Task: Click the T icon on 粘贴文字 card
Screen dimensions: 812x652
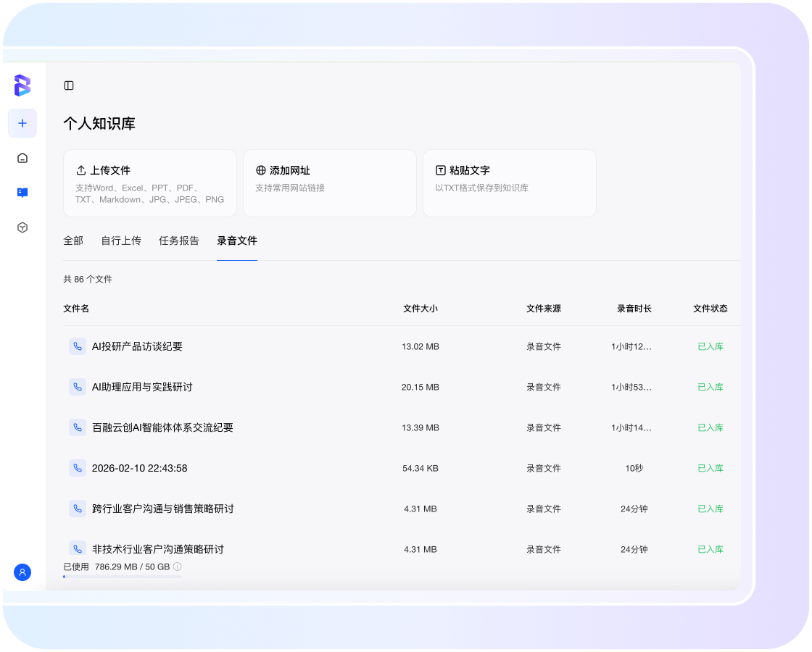Action: click(440, 170)
